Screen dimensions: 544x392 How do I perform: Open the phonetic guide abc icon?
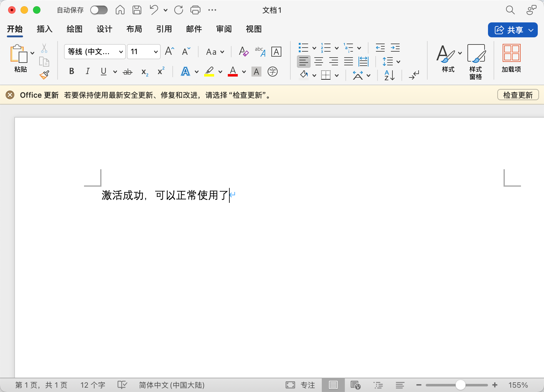pos(260,51)
